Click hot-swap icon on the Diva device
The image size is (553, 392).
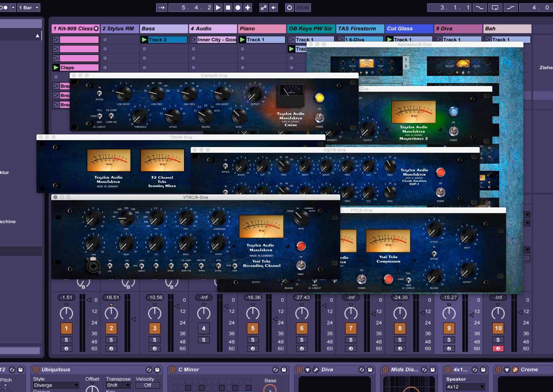[362, 370]
